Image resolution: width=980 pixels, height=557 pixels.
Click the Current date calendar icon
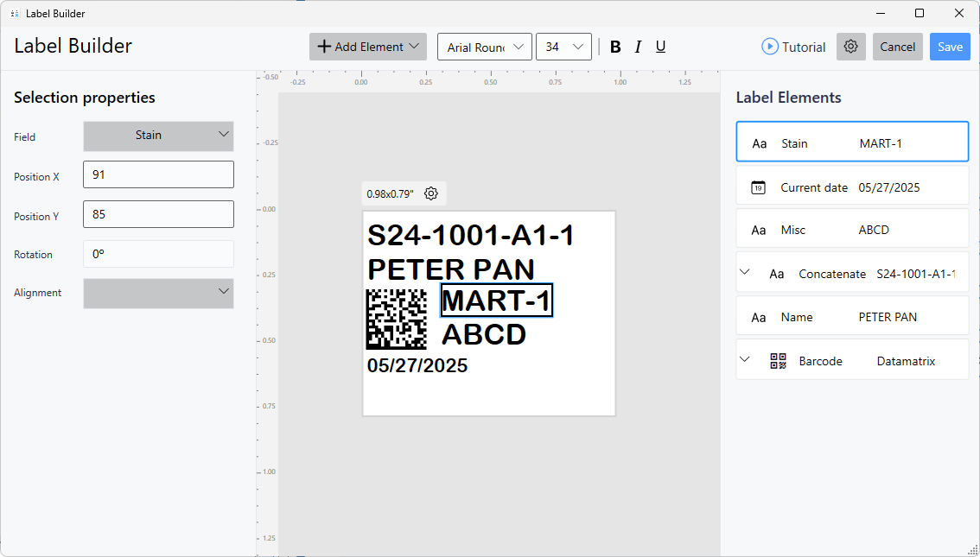[x=758, y=187]
